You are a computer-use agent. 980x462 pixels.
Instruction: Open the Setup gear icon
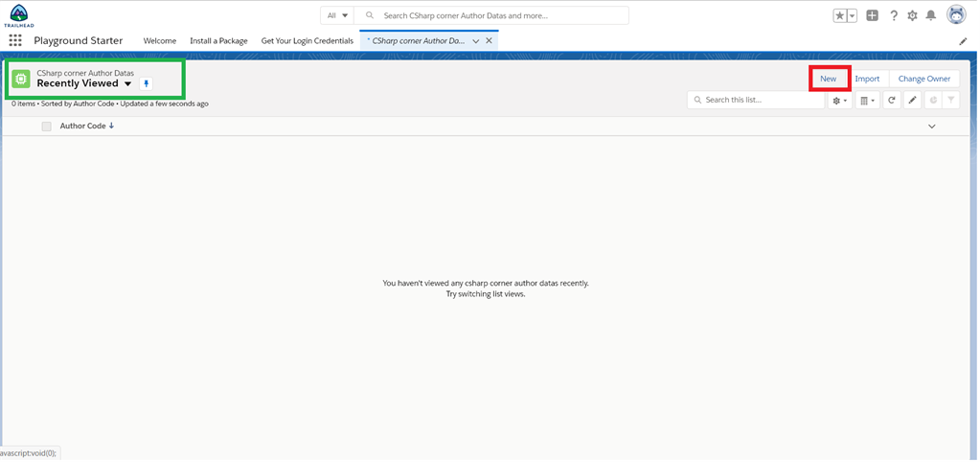tap(913, 15)
